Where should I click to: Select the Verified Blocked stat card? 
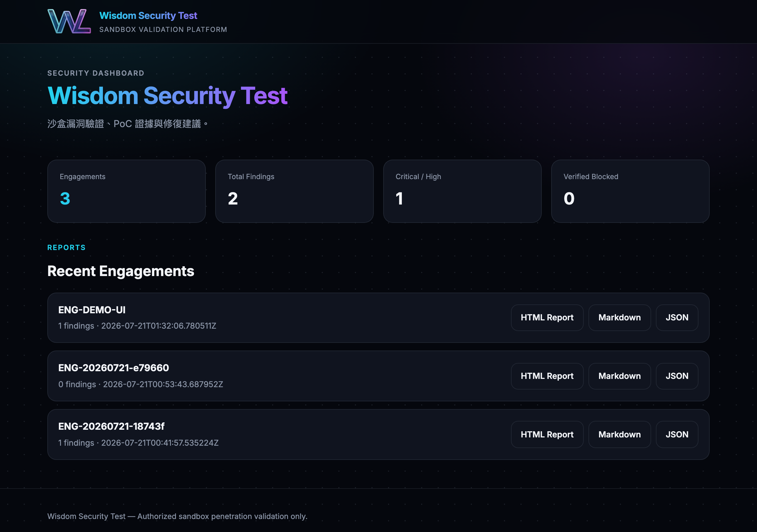tap(630, 191)
